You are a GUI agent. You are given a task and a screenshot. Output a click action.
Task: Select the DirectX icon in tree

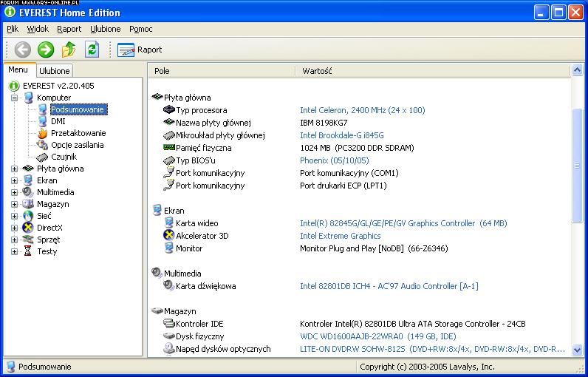pyautogui.click(x=28, y=228)
